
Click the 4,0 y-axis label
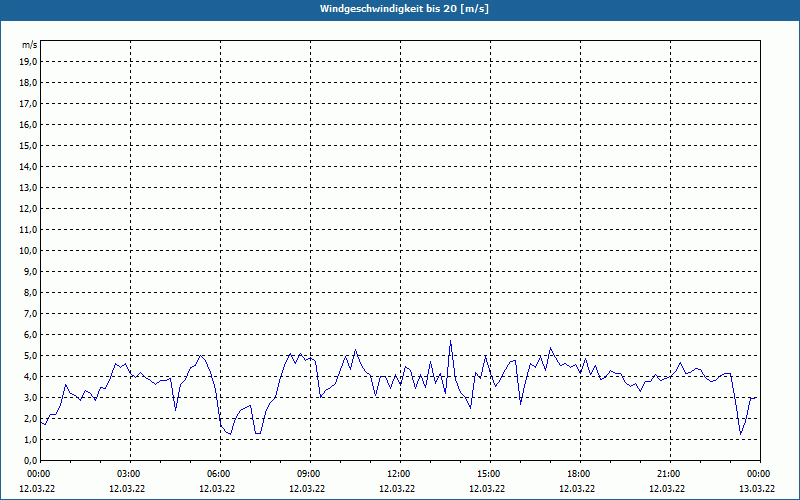pos(31,377)
